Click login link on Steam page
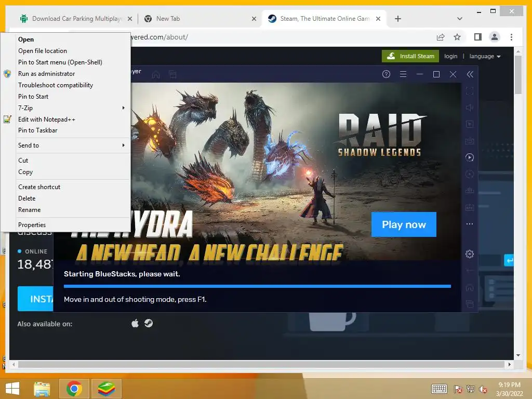Viewport: 532px width, 399px height. click(450, 56)
